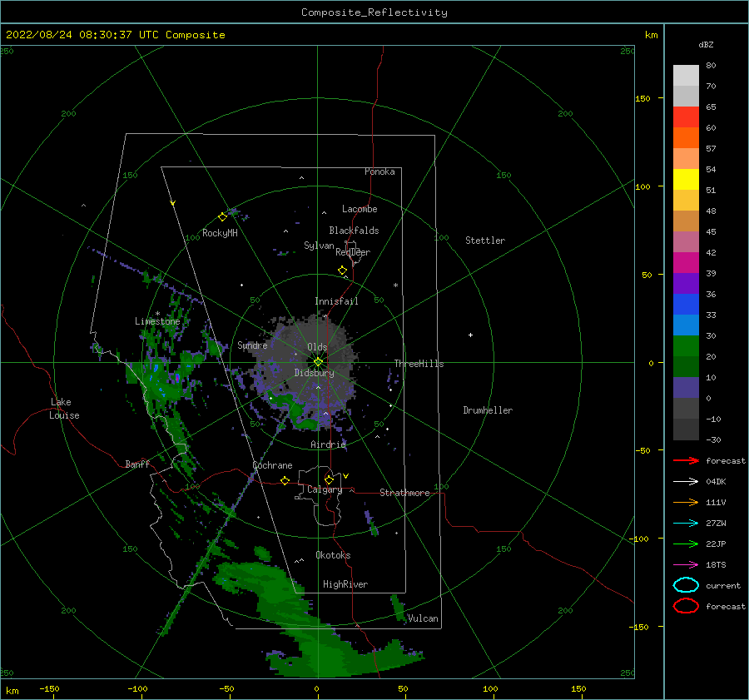Click the white 04DK arrow icon
749x700 pixels.
click(686, 482)
